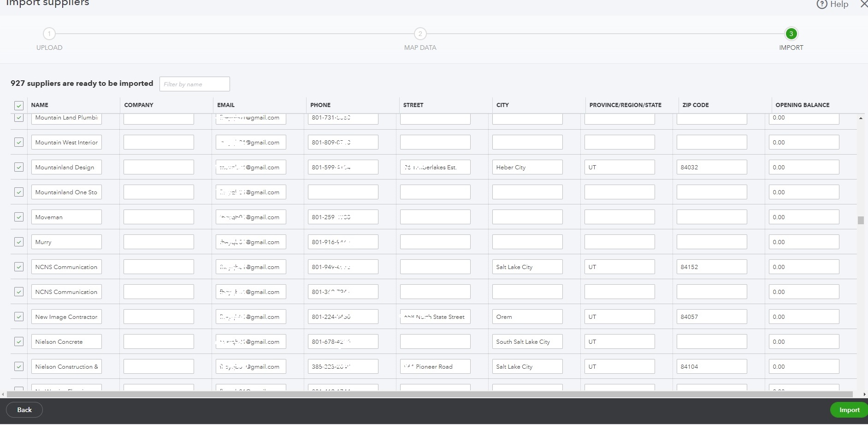The width and height of the screenshot is (868, 425).
Task: Edit the phone field starting 385
Action: tap(343, 366)
